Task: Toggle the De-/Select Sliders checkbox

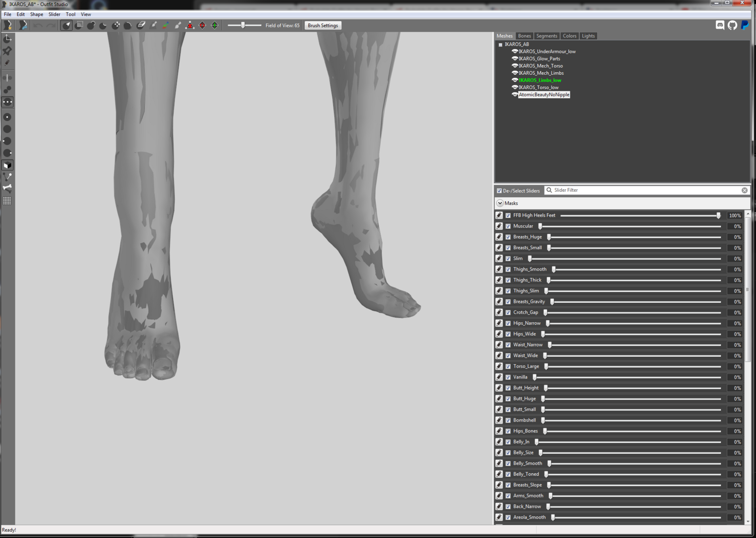Action: (499, 191)
